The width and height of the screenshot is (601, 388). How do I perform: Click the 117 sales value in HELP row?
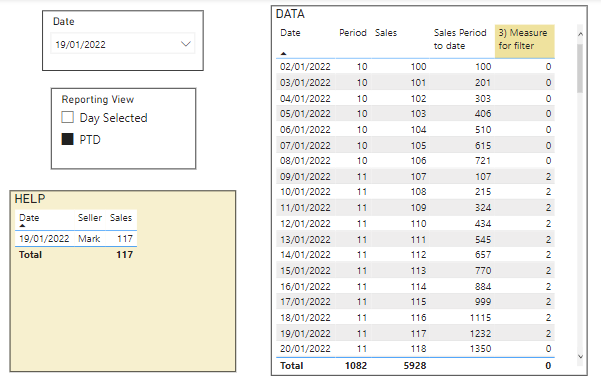point(125,239)
